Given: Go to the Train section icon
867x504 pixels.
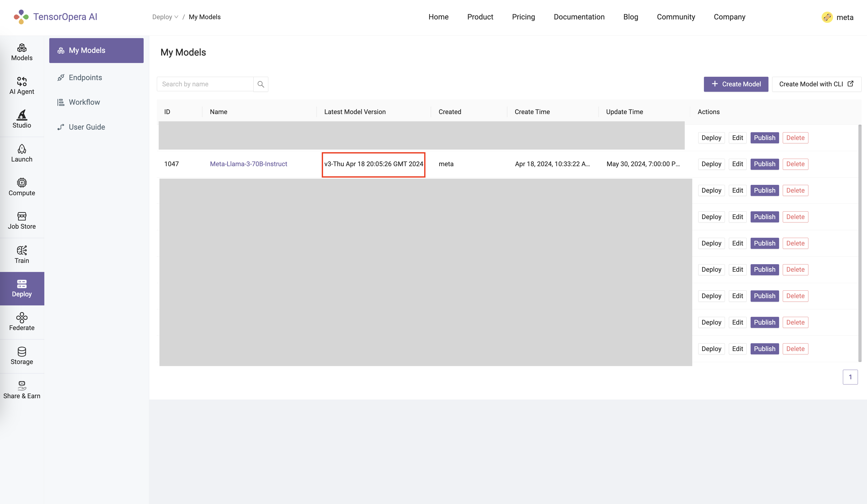Looking at the screenshot, I should 22,250.
